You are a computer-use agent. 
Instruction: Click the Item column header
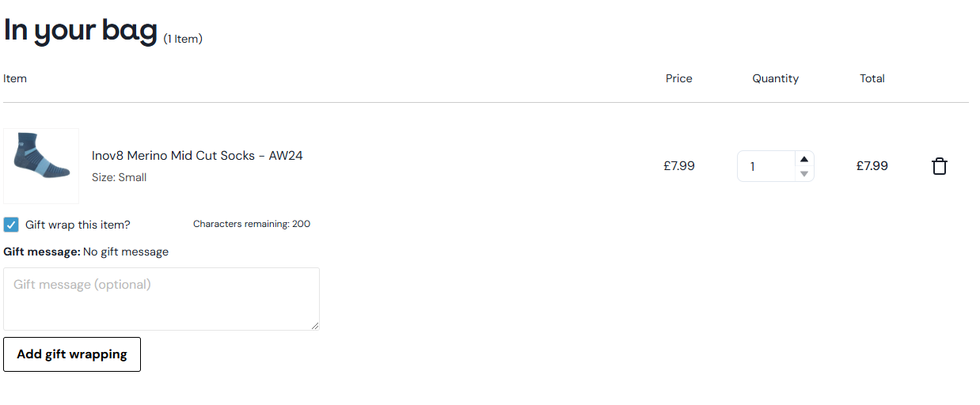pyautogui.click(x=15, y=78)
